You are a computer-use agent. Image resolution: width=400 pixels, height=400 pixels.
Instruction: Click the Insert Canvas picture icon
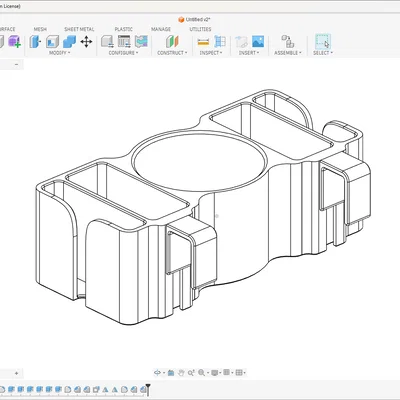(258, 42)
